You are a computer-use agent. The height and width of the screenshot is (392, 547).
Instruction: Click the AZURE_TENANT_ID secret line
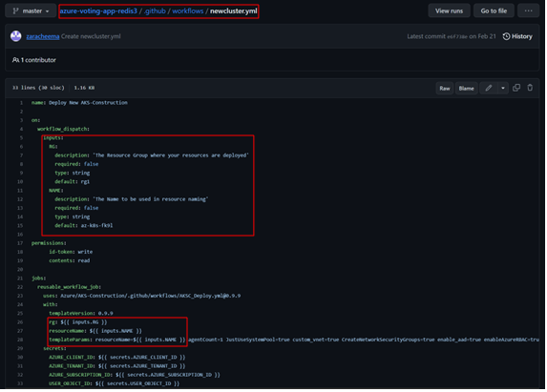(117, 366)
